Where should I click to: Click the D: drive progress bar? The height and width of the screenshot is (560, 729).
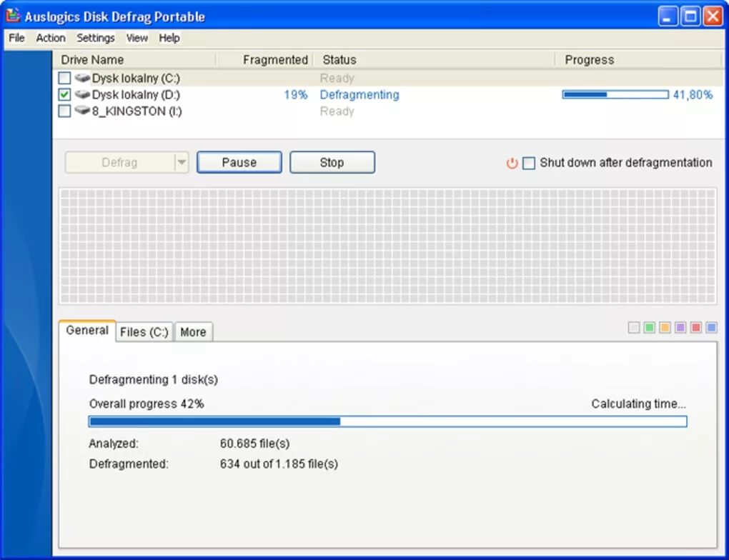pyautogui.click(x=615, y=94)
